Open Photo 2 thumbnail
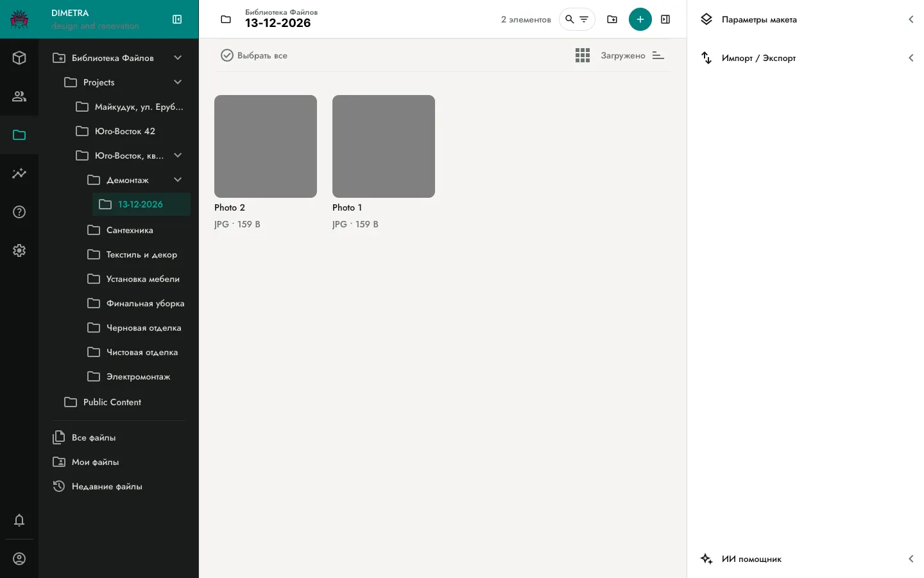Viewport: 924px width, 578px height. coord(266,146)
